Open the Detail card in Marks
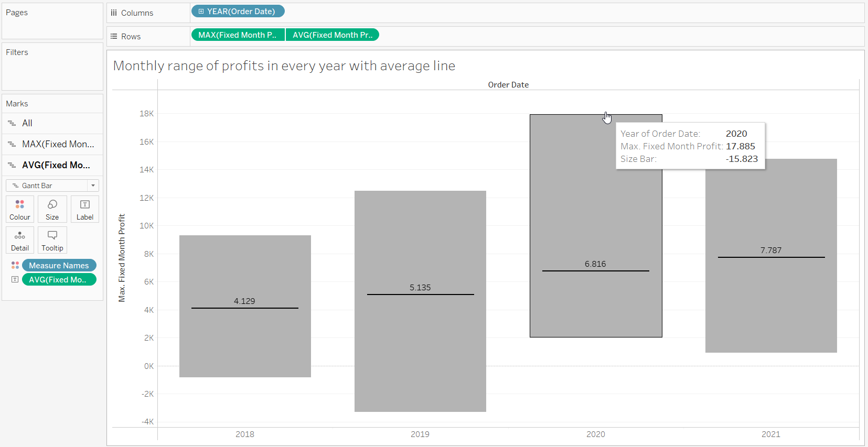 pos(20,240)
